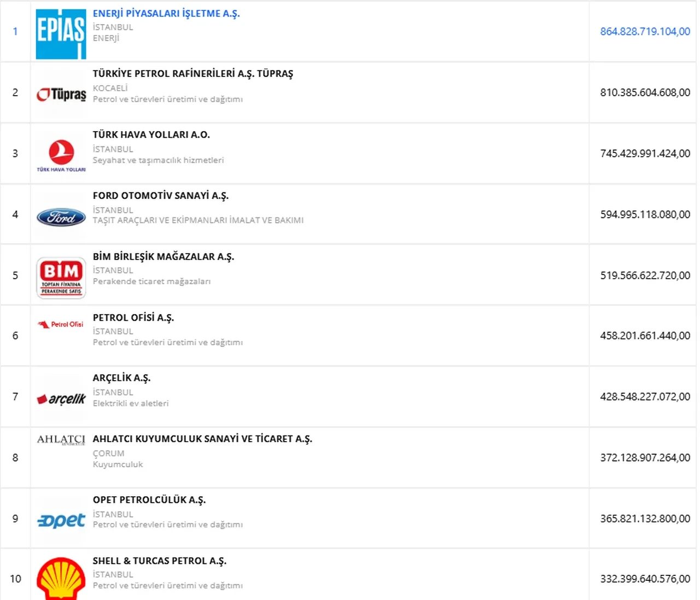Viewport: 700px width, 600px height.
Task: Select the Arçelik logo
Action: pos(61,399)
